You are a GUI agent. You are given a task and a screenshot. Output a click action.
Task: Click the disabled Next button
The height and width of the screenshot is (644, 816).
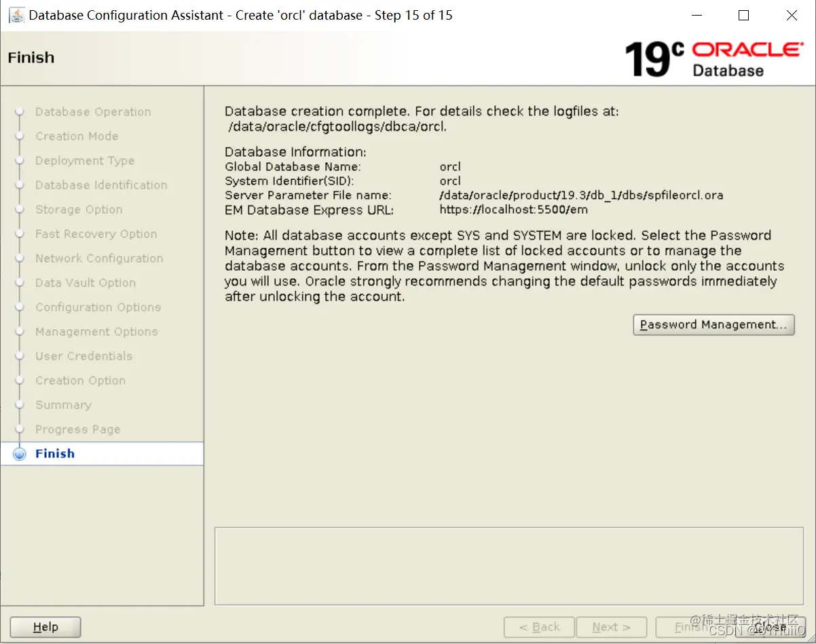point(611,627)
